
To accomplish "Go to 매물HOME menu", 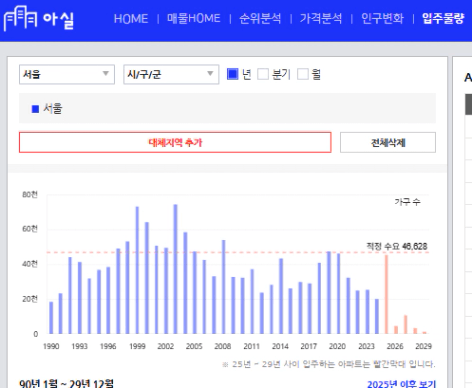I will pyautogui.click(x=194, y=18).
